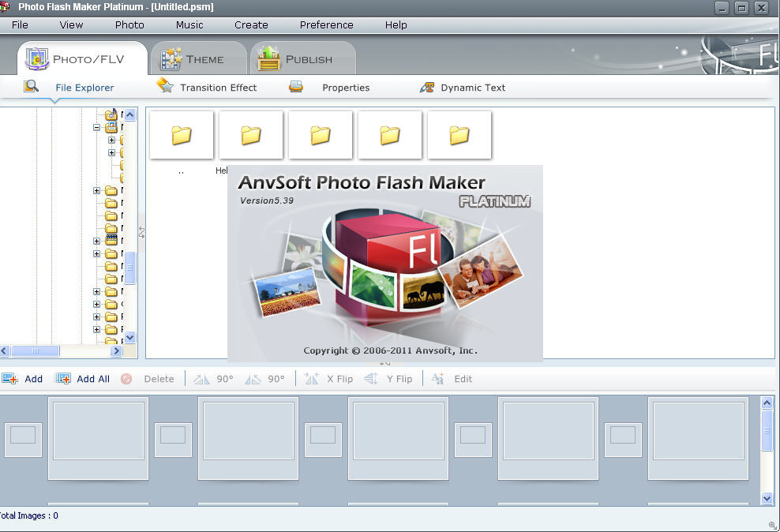This screenshot has height=532, width=780.
Task: Click folder tree scroll up arrow
Action: [x=129, y=115]
